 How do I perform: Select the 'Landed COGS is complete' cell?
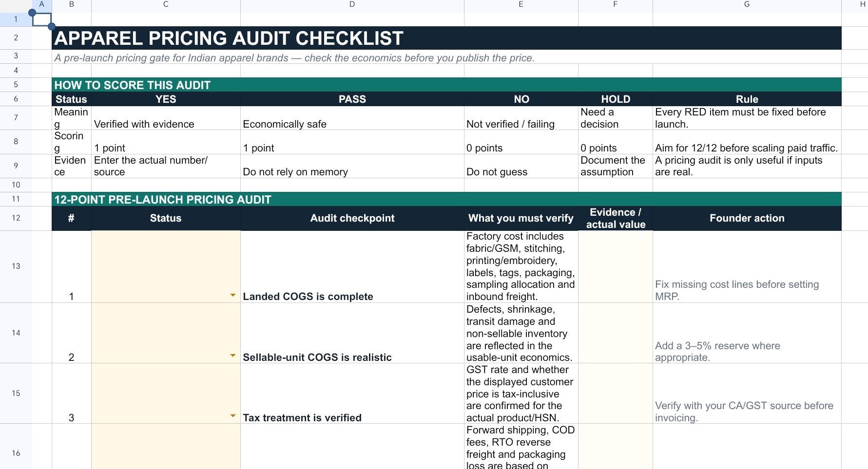click(x=352, y=266)
